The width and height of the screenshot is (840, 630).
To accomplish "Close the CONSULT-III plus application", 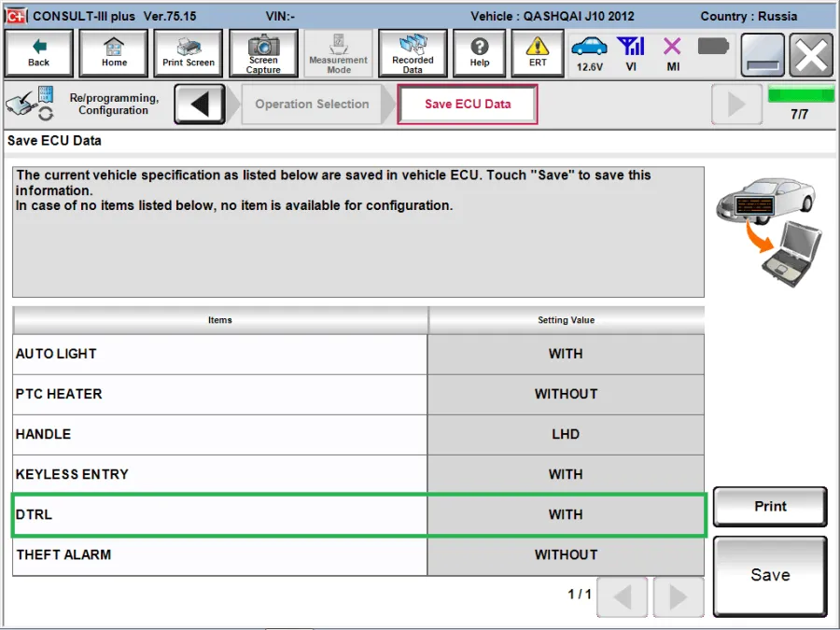I will [811, 55].
